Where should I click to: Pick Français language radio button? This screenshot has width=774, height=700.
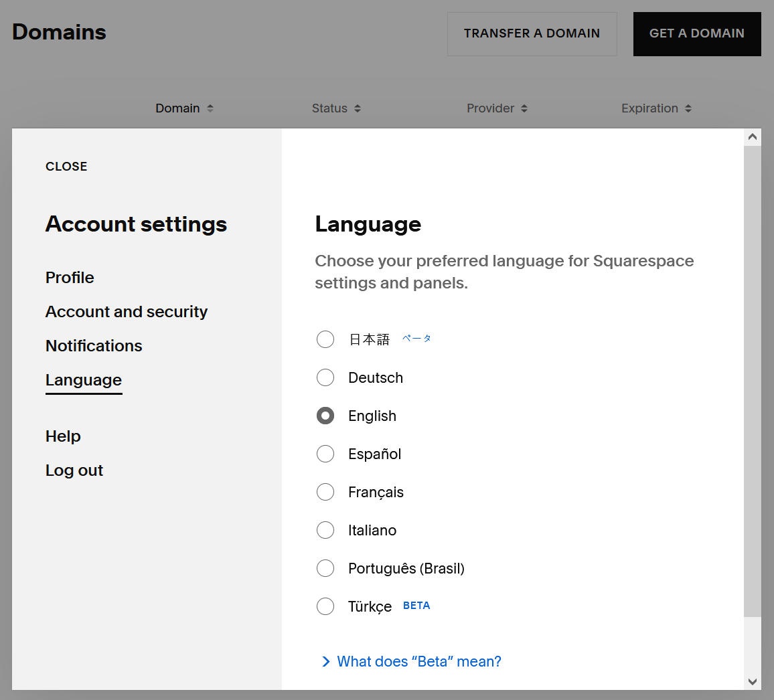(x=325, y=492)
